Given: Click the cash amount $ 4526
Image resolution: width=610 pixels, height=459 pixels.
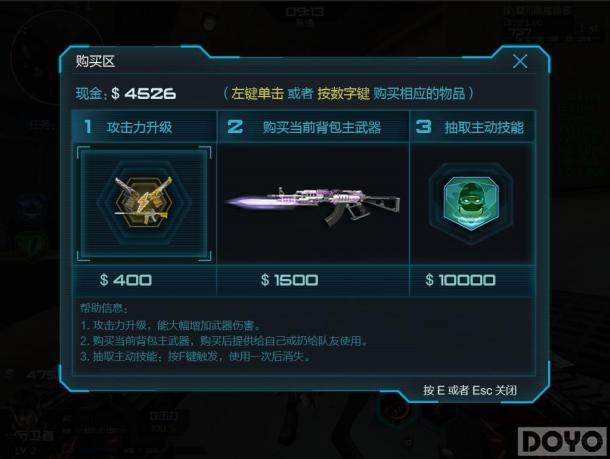Looking at the screenshot, I should tap(144, 94).
